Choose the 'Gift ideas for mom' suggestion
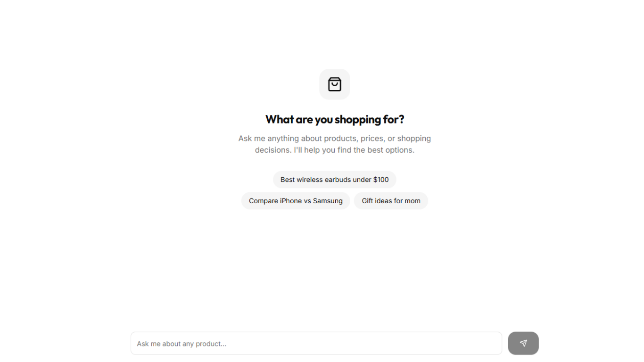The height and width of the screenshot is (362, 644). pos(391,200)
